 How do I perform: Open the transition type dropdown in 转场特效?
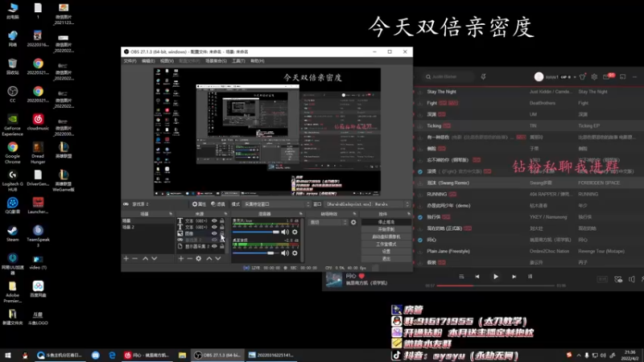pos(328,222)
